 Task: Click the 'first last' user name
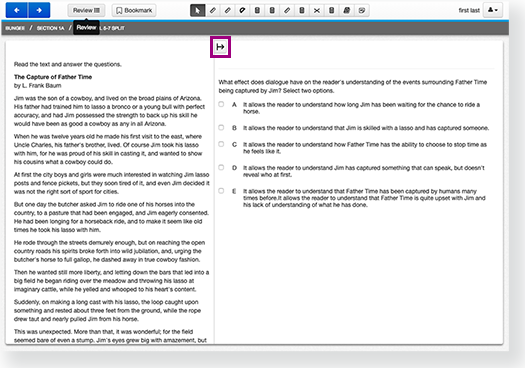pos(469,10)
